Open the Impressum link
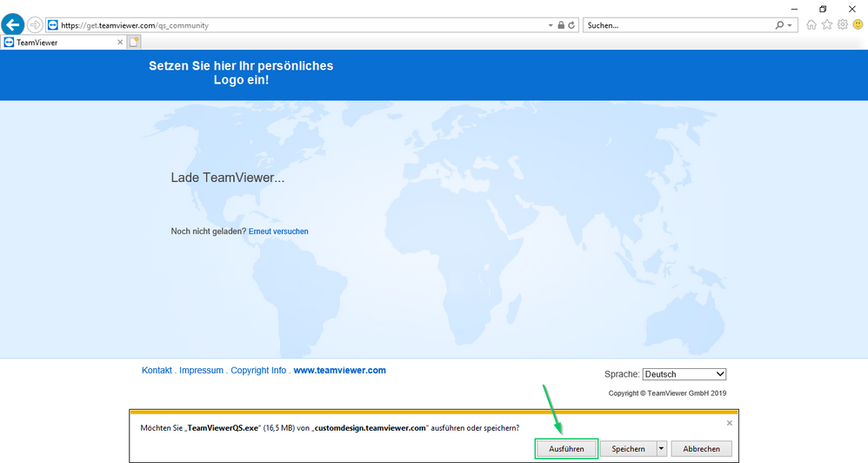868x463 pixels. click(x=202, y=370)
